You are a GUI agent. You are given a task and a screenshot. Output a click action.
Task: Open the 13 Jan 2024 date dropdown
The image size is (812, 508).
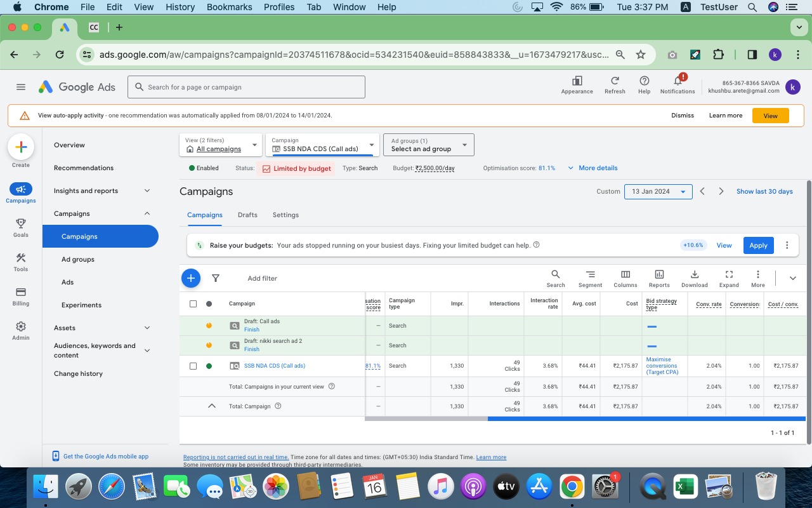point(658,192)
